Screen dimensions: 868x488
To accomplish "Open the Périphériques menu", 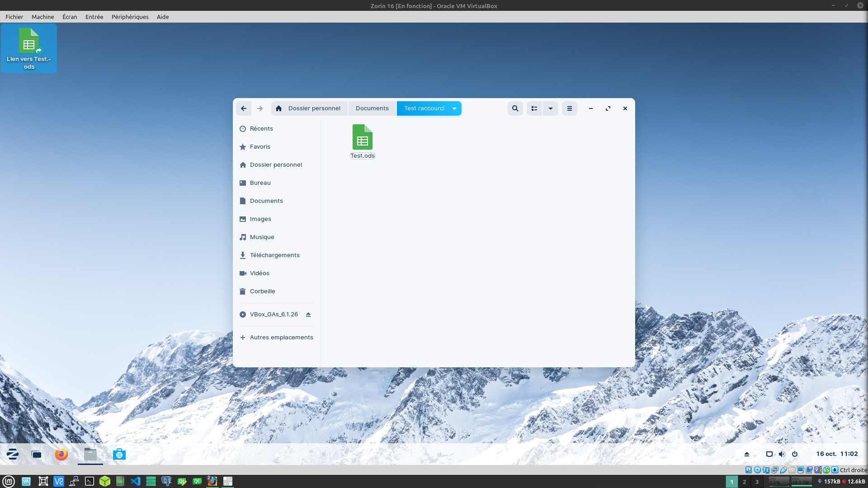I will tap(130, 17).
